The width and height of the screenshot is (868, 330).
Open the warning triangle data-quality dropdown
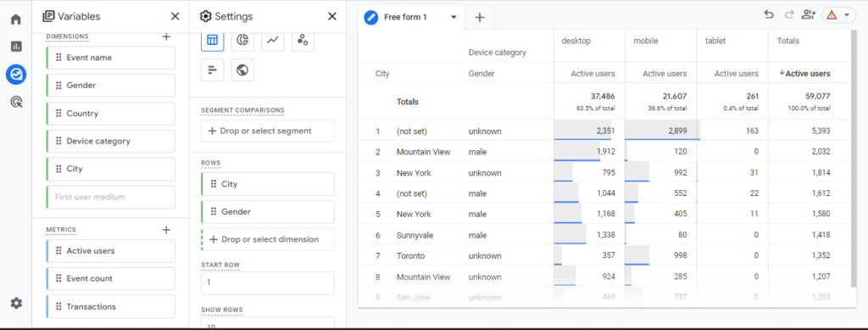pyautogui.click(x=838, y=15)
